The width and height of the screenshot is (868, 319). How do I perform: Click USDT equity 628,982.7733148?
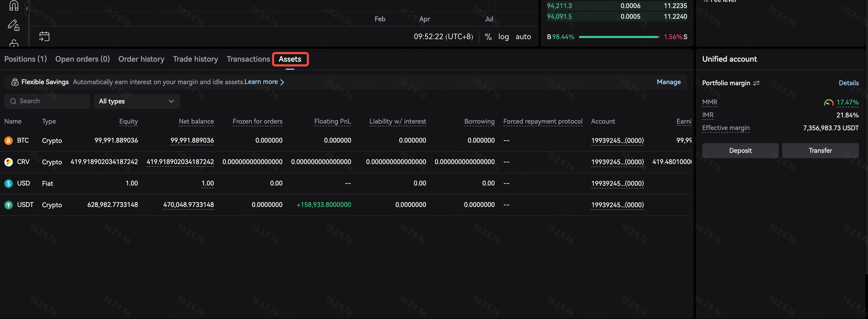pyautogui.click(x=112, y=205)
